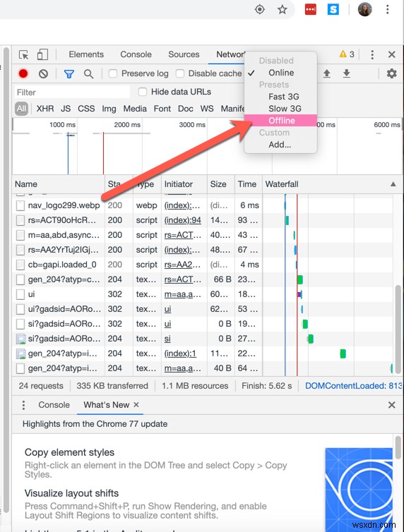Open the blue S extension icon
Image resolution: width=404 pixels, height=532 pixels.
click(x=333, y=9)
